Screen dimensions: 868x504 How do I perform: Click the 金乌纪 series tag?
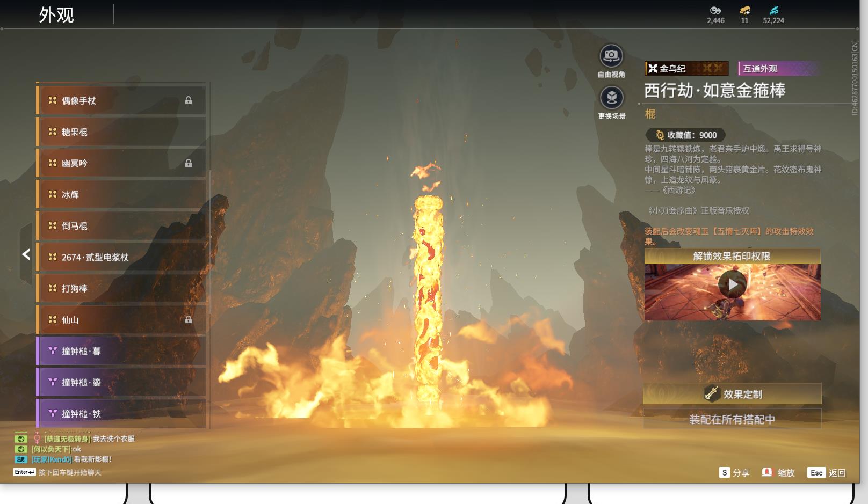pyautogui.click(x=686, y=69)
